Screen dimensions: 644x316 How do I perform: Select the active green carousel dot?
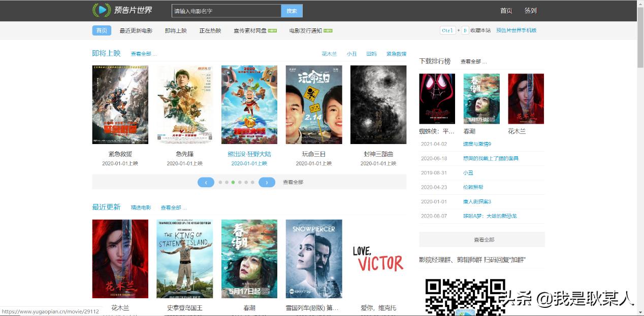pos(233,182)
